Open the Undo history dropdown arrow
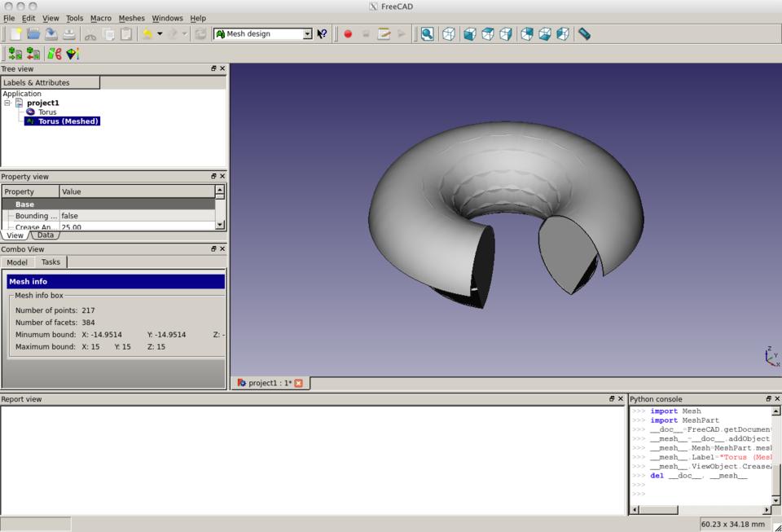Screen dimensions: 782x532 (x=160, y=33)
